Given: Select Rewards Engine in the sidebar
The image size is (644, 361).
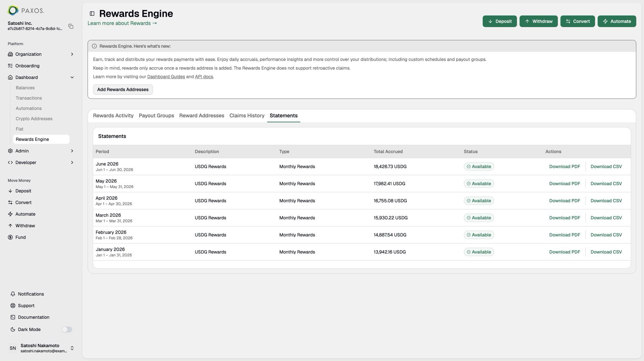Looking at the screenshot, I should pyautogui.click(x=41, y=139).
